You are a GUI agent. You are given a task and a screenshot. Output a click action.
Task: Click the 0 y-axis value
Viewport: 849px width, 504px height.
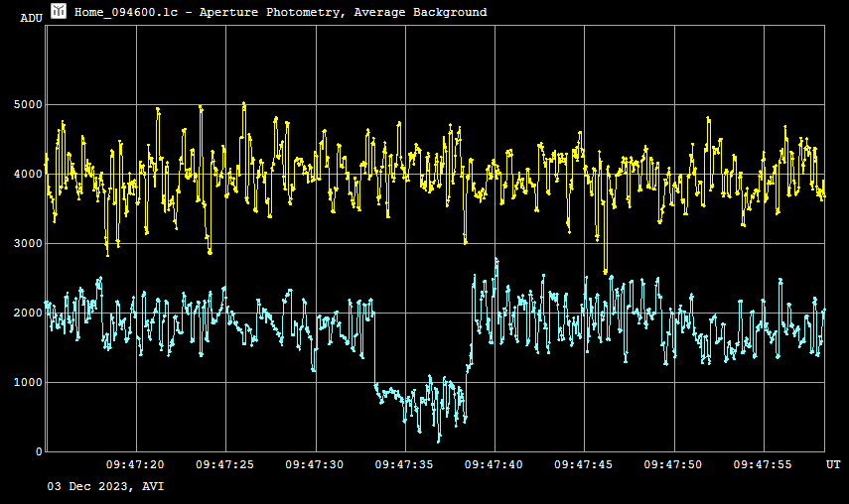pos(39,451)
